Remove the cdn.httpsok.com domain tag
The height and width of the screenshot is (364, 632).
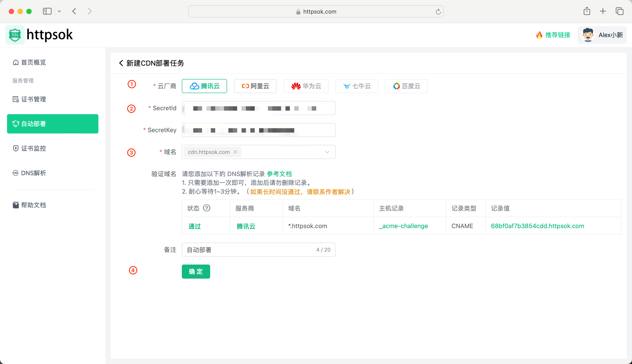(235, 152)
